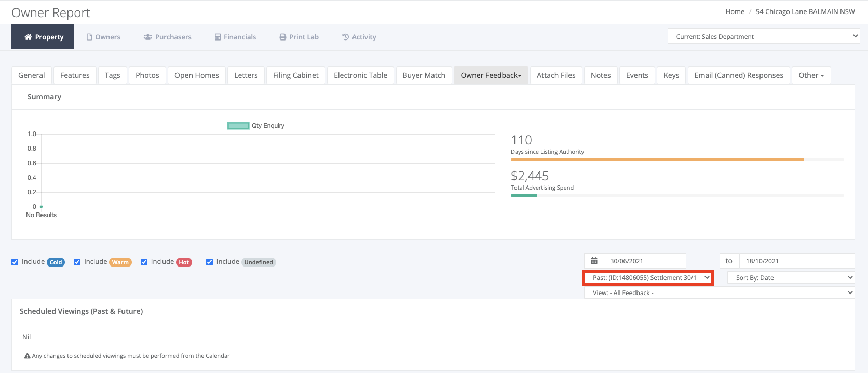The width and height of the screenshot is (868, 373).
Task: Click the document icon beside Owners
Action: 89,37
